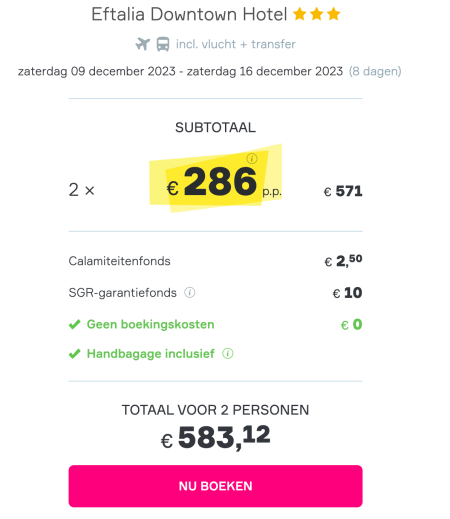The height and width of the screenshot is (519, 450).
Task: Click the total price € 583,12
Action: click(215, 437)
